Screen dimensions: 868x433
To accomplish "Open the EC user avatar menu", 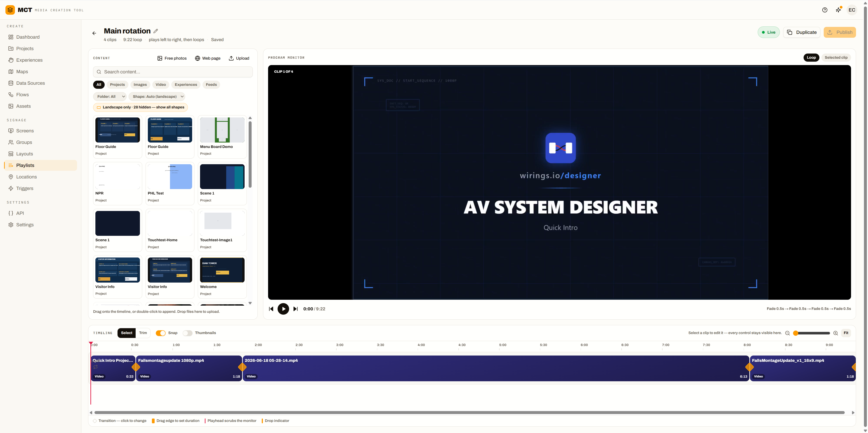I will point(851,10).
